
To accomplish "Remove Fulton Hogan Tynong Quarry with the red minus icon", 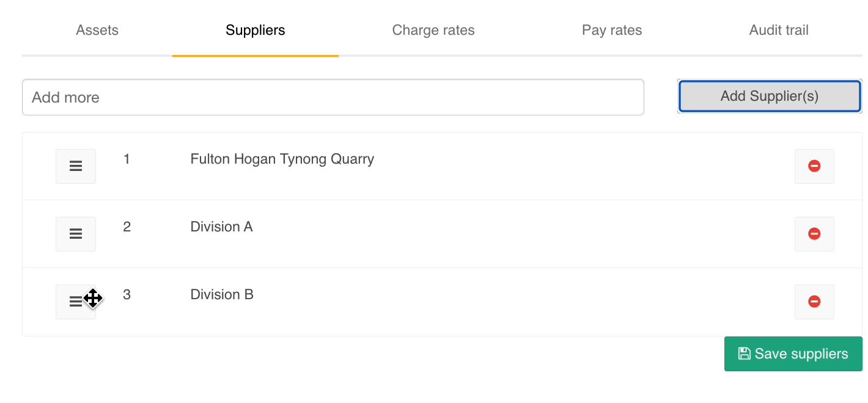I will point(814,166).
